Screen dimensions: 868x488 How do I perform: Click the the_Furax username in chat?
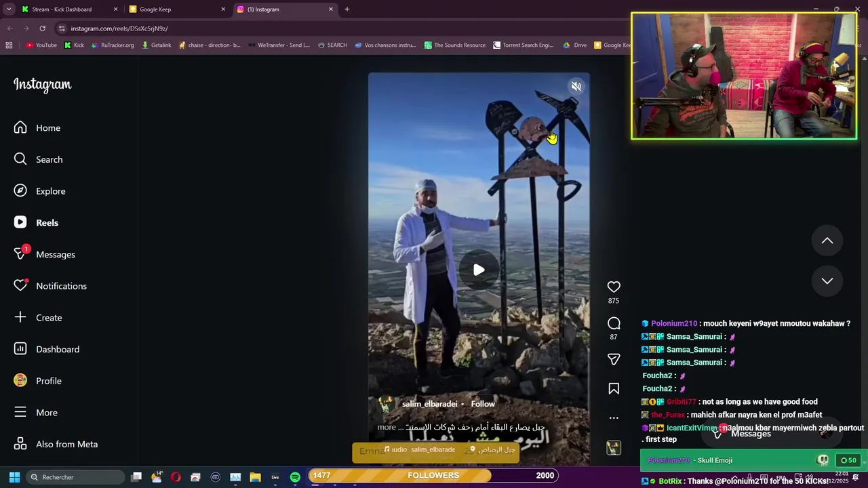coord(668,415)
